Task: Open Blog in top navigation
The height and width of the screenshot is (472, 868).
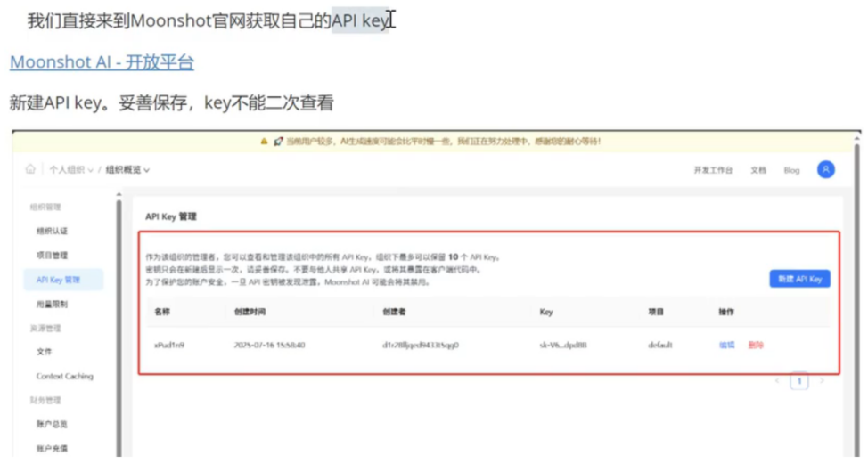Action: [791, 170]
